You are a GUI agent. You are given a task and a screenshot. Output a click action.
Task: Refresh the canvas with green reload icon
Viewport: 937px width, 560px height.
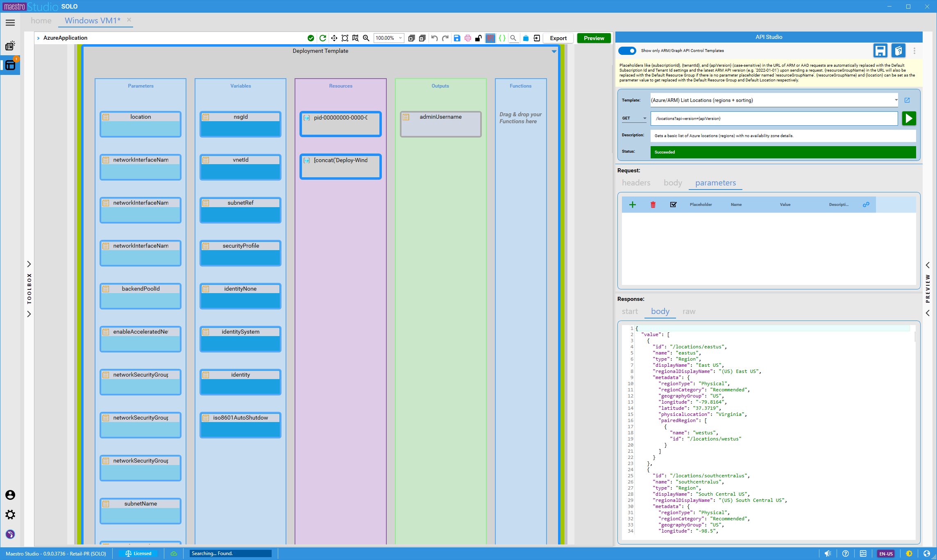click(x=323, y=38)
